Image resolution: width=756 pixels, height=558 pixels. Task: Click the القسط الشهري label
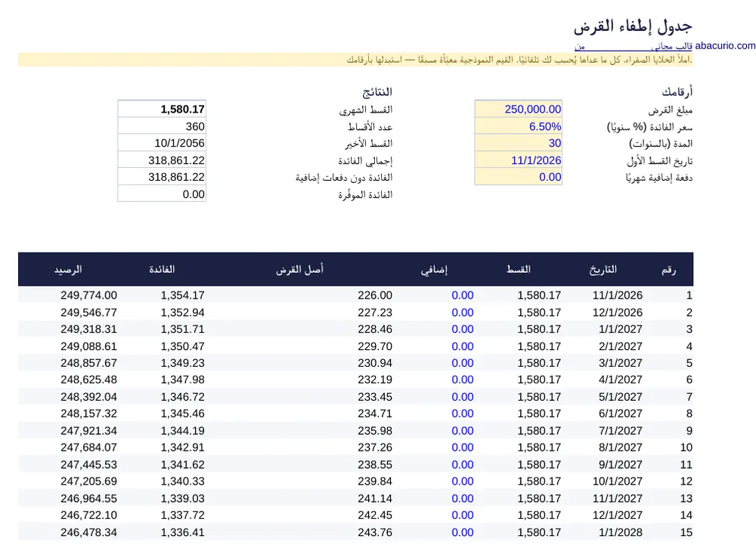coord(365,110)
